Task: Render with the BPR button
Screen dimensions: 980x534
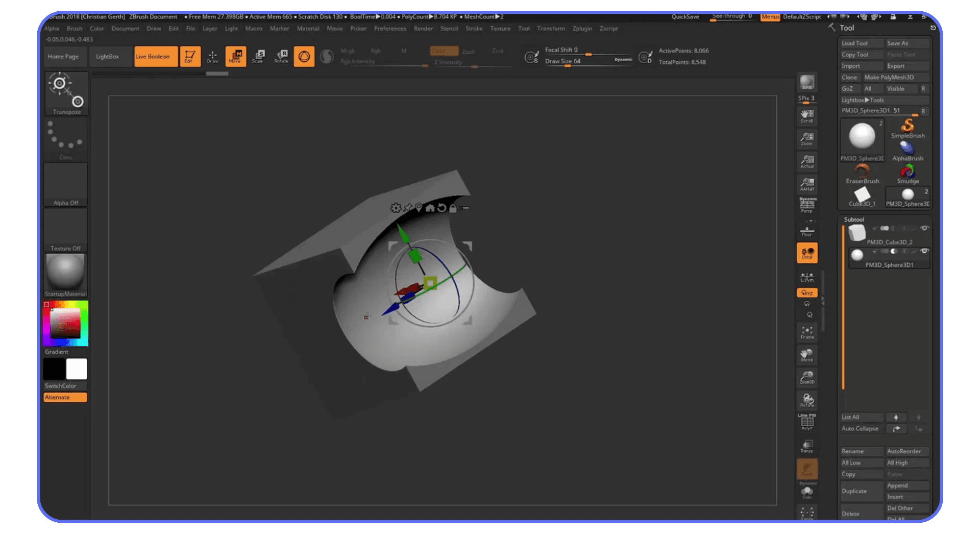Action: click(x=807, y=82)
